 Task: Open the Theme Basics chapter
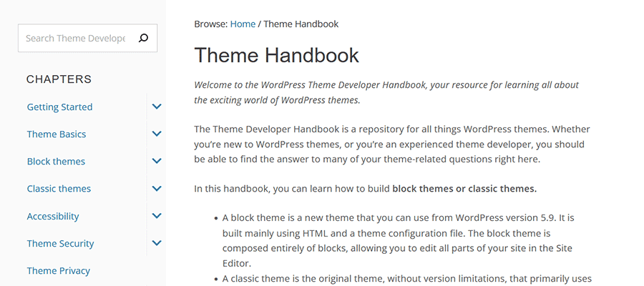pyautogui.click(x=56, y=134)
